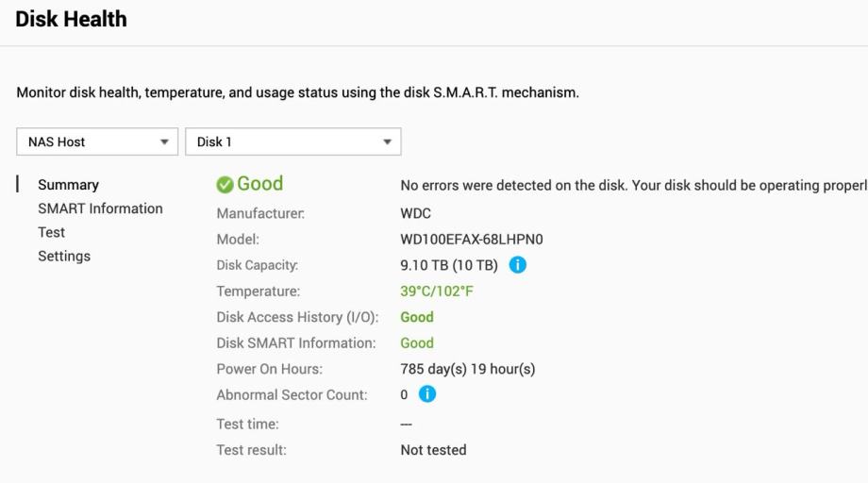Open the NAS Host dropdown
This screenshot has width=868, height=483.
coord(97,142)
